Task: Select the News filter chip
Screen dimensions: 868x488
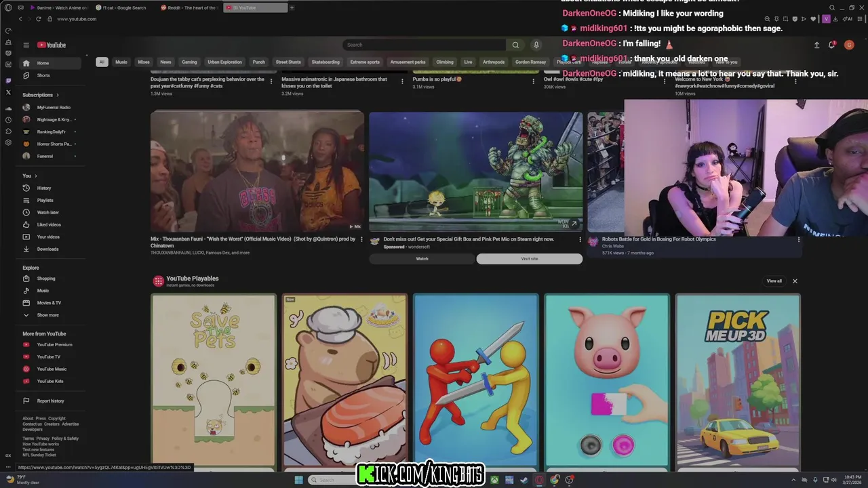Action: (165, 62)
